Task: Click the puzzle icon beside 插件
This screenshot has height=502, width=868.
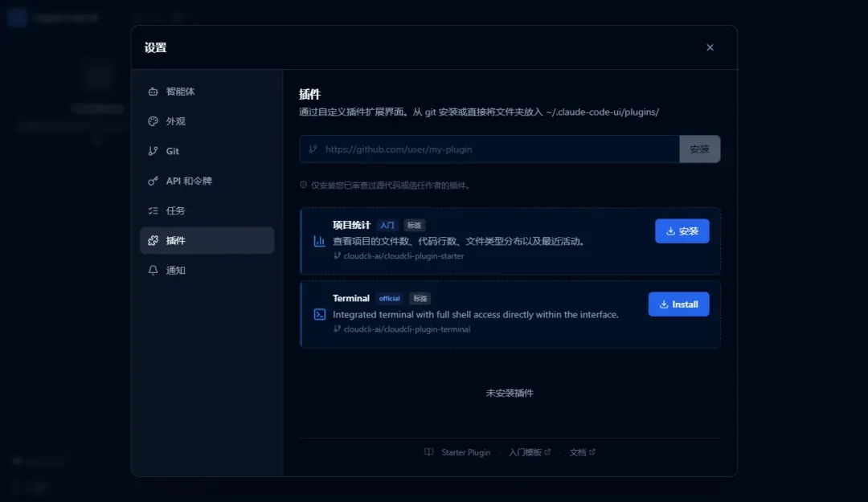Action: point(153,240)
